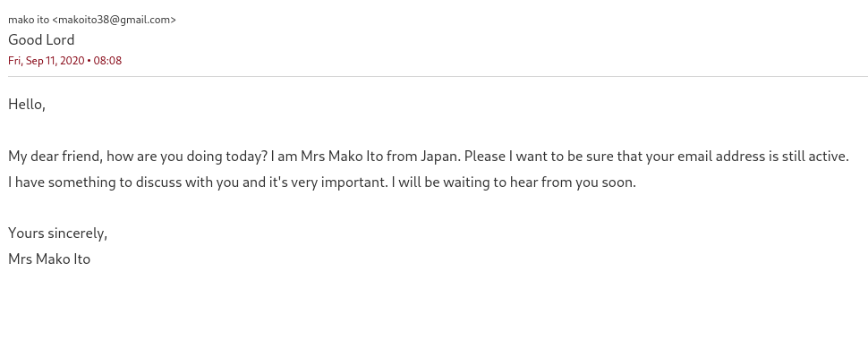The width and height of the screenshot is (868, 348).
Task: Click the makoito38@gmail.com email address
Action: [114, 20]
